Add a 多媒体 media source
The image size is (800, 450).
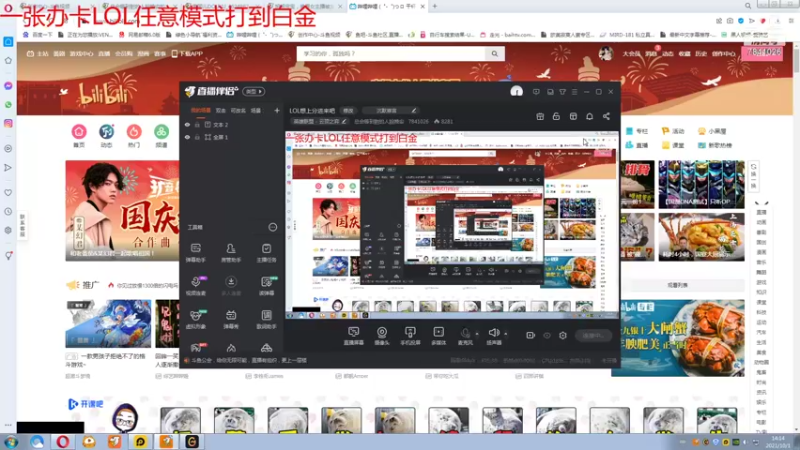click(438, 336)
